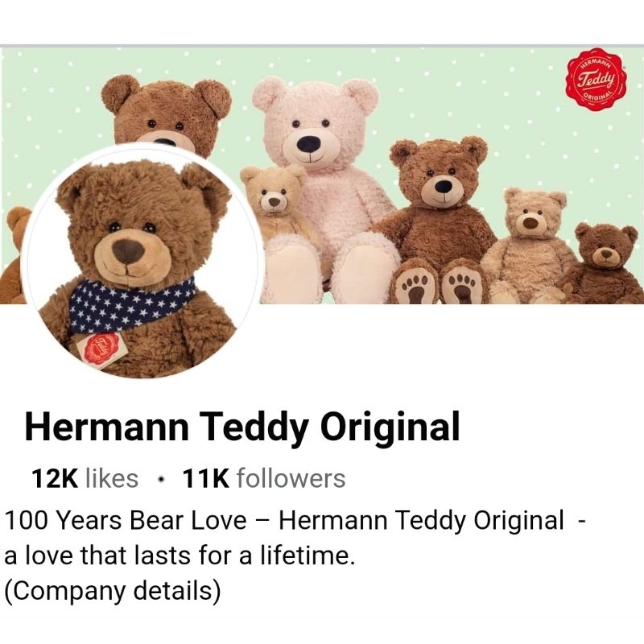This screenshot has height=644, width=644.
Task: Click the smallest dark brown bear at right
Action: [x=604, y=263]
